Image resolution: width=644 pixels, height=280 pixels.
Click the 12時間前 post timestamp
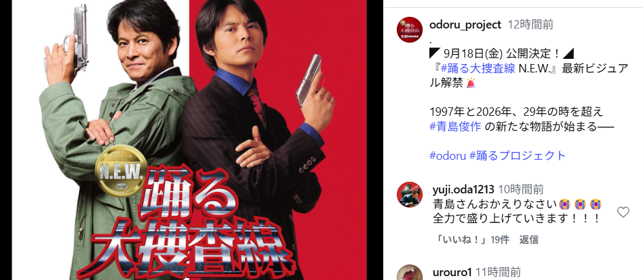(530, 25)
